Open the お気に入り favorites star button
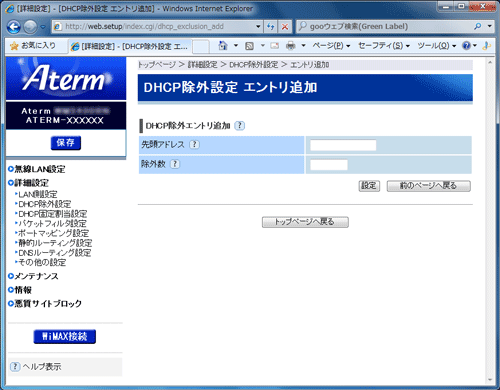Screen dimensions: 500x390 [33, 46]
